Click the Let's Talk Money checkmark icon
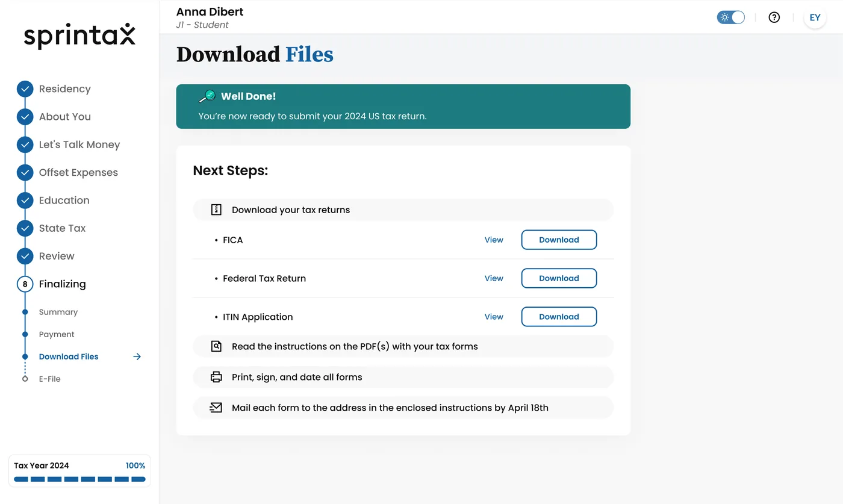Image resolution: width=843 pixels, height=504 pixels. (25, 145)
